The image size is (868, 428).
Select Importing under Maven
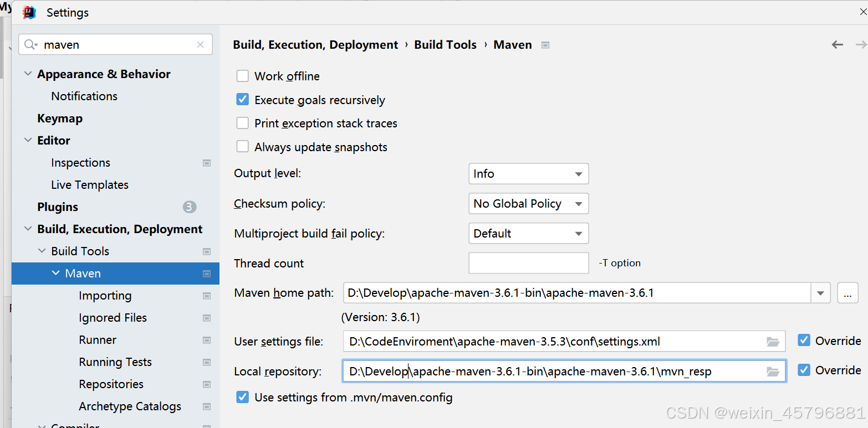pos(105,296)
